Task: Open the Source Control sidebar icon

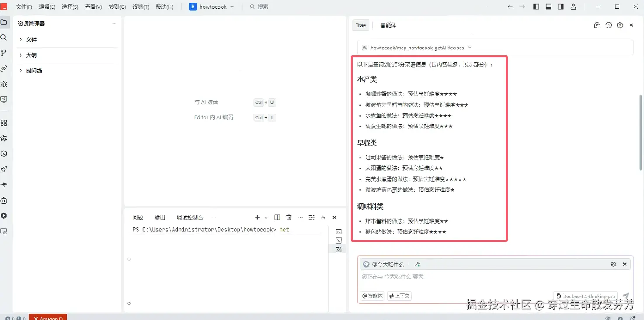Action: pyautogui.click(x=4, y=53)
